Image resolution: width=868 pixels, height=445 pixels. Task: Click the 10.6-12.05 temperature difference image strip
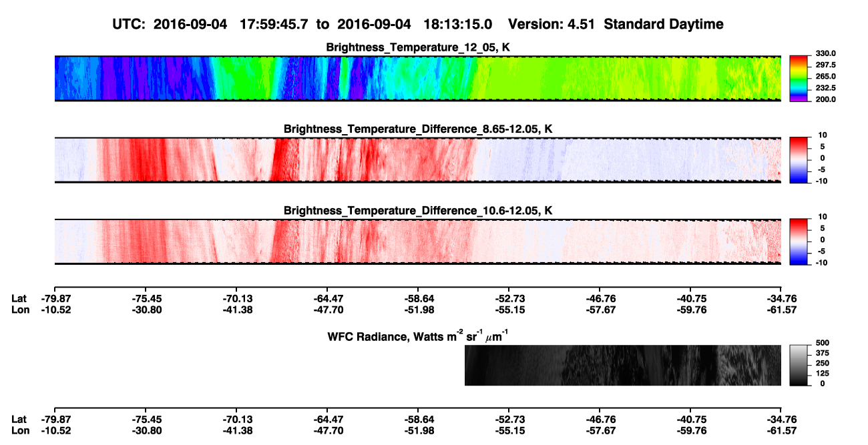point(417,242)
